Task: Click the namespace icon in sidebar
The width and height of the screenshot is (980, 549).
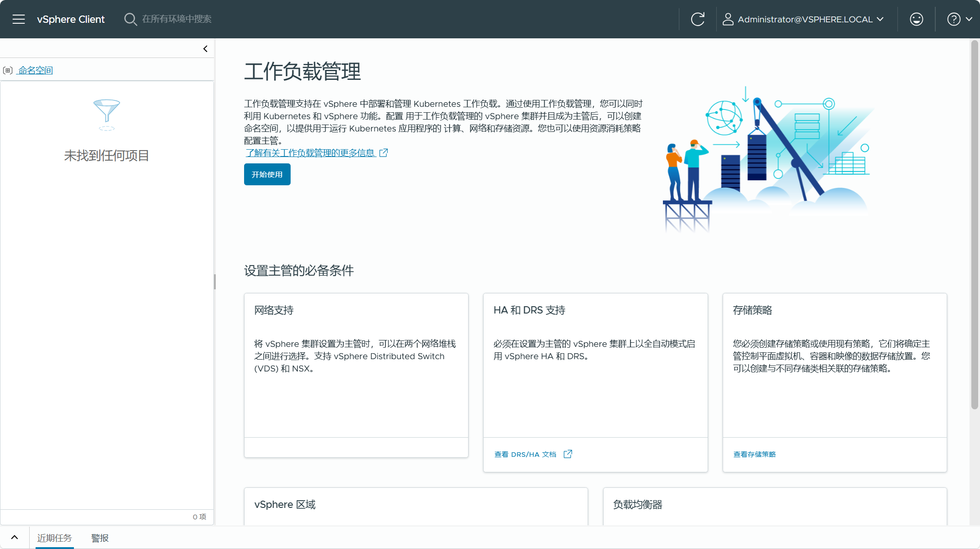Action: [x=8, y=70]
